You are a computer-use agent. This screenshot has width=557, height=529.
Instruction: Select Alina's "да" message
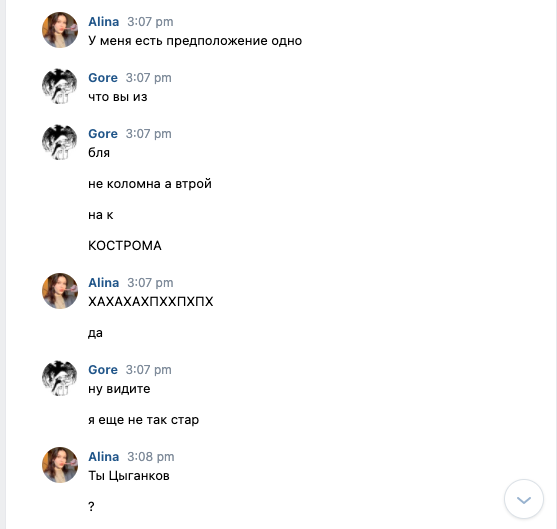[95, 333]
